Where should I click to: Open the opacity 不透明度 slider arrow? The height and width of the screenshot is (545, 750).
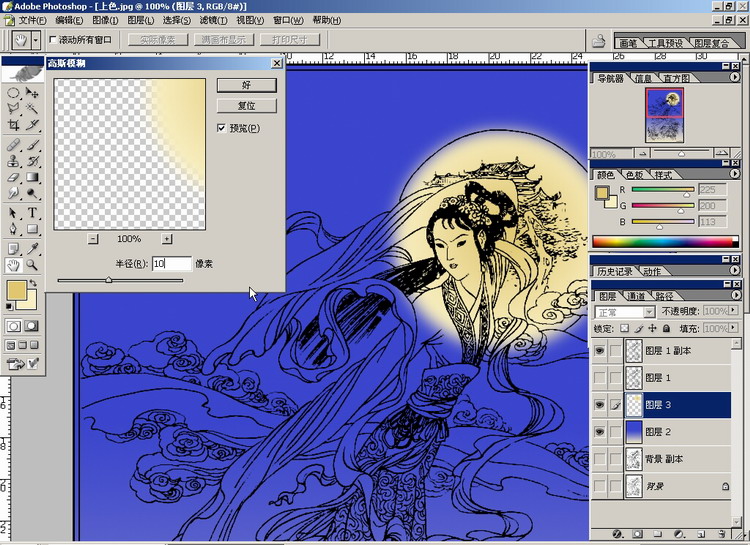(734, 311)
